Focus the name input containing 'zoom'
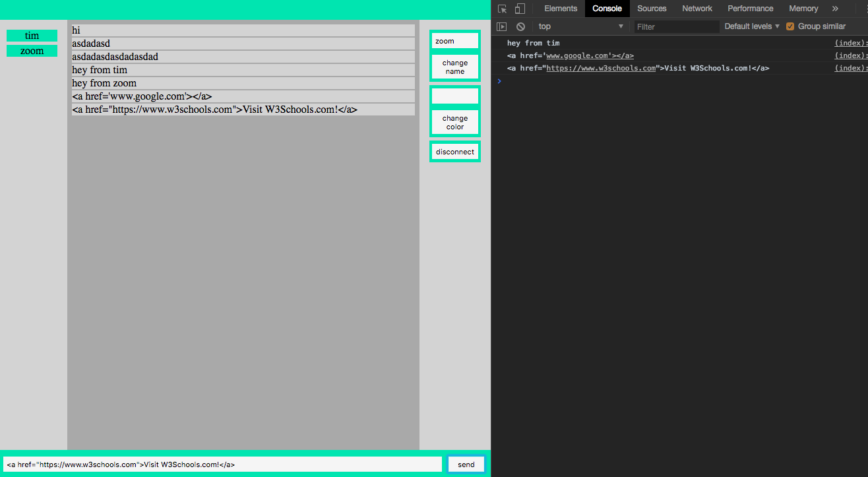This screenshot has height=477, width=868. [455, 41]
